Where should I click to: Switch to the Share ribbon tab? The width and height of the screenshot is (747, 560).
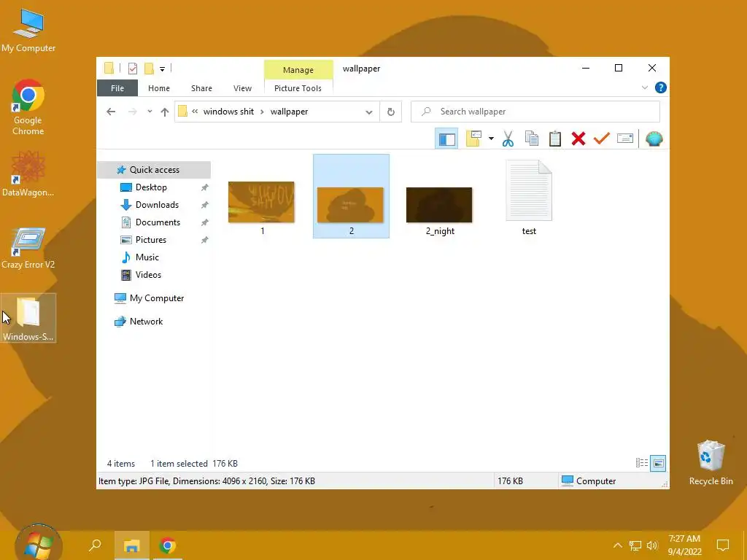(201, 88)
